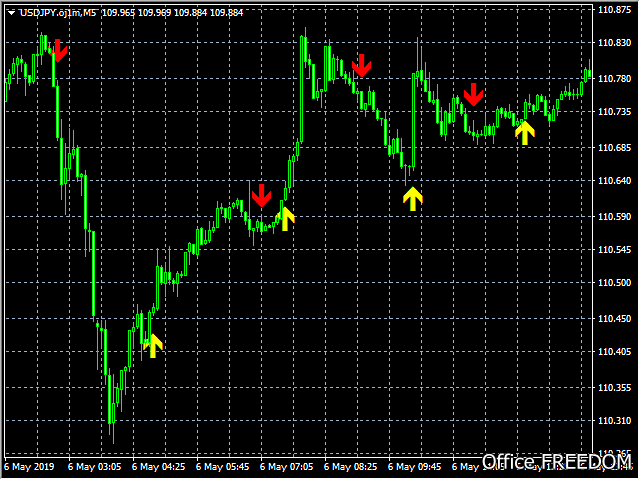This screenshot has height=480, width=640.
Task: Click the 6 May 09:45 time label
Action: tap(415, 467)
